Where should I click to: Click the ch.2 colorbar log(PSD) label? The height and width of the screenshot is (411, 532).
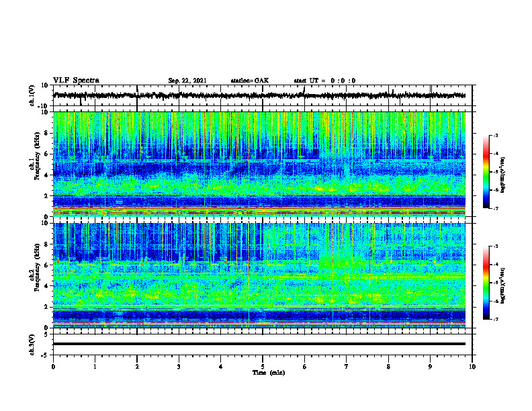[x=503, y=285]
